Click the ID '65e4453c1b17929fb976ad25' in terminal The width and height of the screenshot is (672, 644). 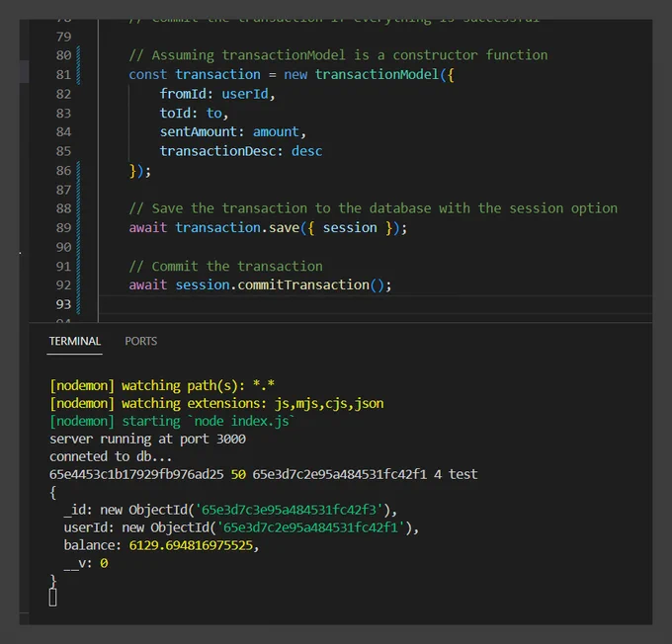136,474
